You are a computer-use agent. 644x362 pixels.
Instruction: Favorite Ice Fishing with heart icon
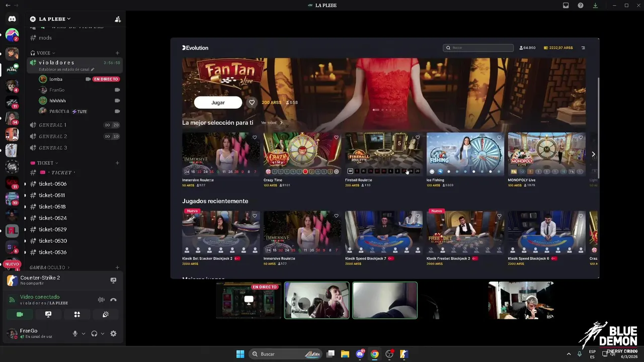tap(499, 137)
